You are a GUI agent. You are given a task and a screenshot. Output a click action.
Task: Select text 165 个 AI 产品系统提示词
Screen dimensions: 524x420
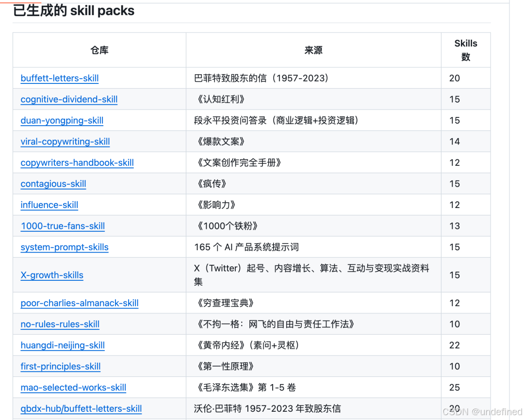point(246,247)
